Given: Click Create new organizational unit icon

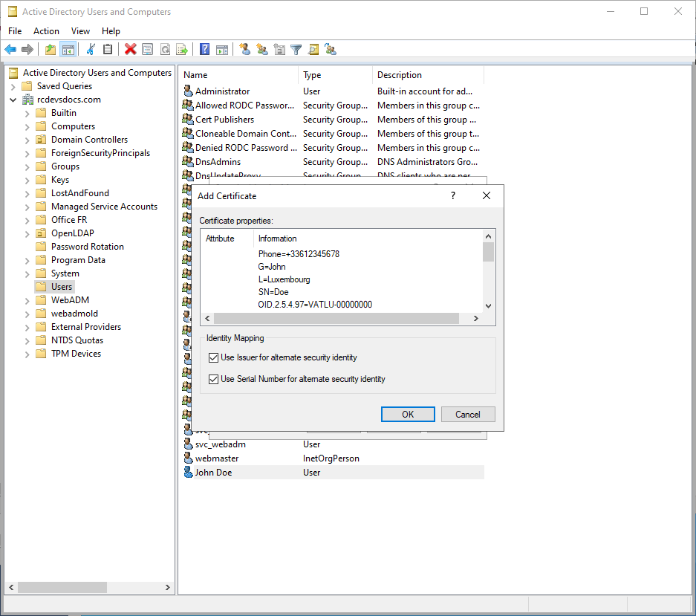Looking at the screenshot, I should [x=279, y=49].
